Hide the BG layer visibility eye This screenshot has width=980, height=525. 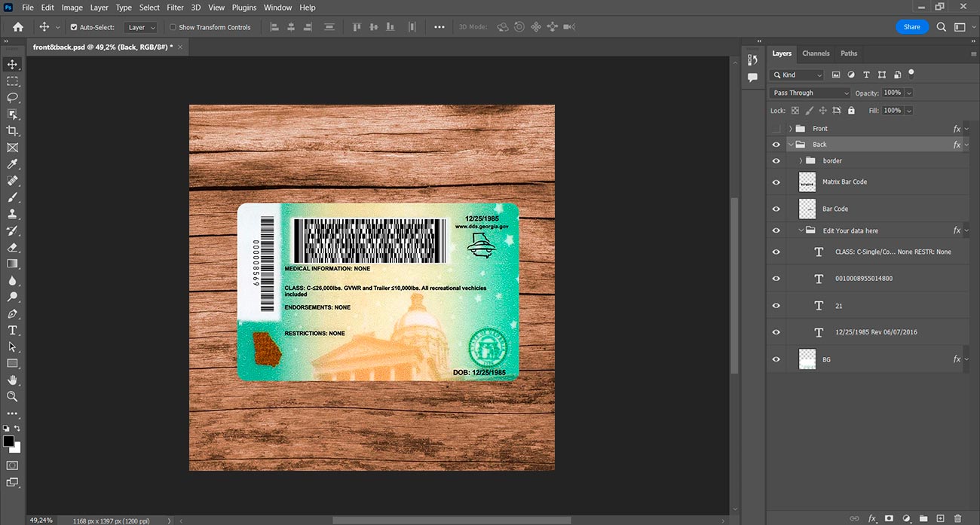(x=776, y=359)
